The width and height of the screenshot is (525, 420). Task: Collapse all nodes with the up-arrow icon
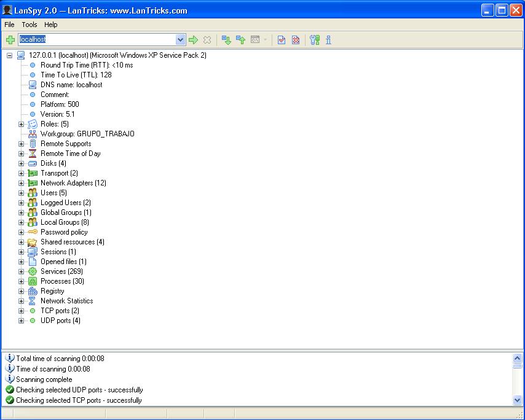coord(241,40)
